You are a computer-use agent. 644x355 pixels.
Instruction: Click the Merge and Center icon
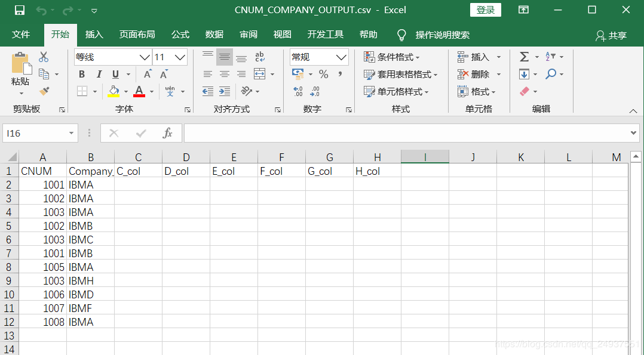pos(259,74)
